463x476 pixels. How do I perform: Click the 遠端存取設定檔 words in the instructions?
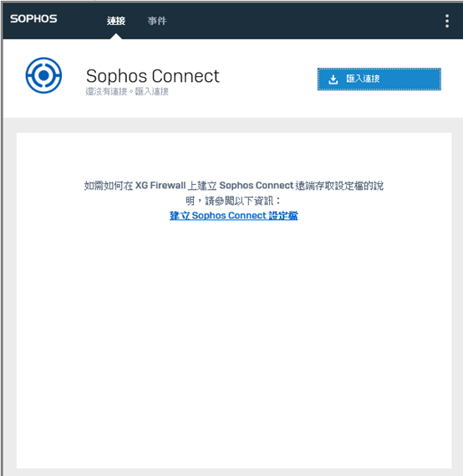tap(329, 186)
